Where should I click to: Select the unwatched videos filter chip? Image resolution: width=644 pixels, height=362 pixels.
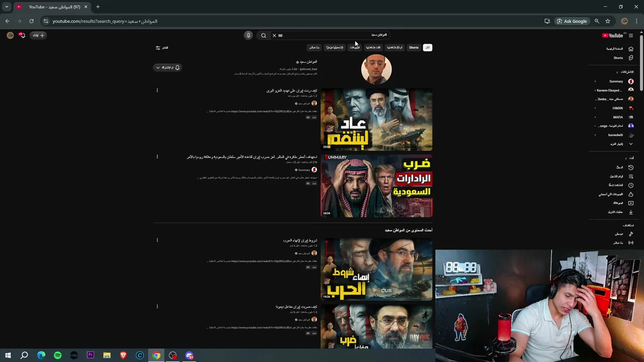(394, 48)
